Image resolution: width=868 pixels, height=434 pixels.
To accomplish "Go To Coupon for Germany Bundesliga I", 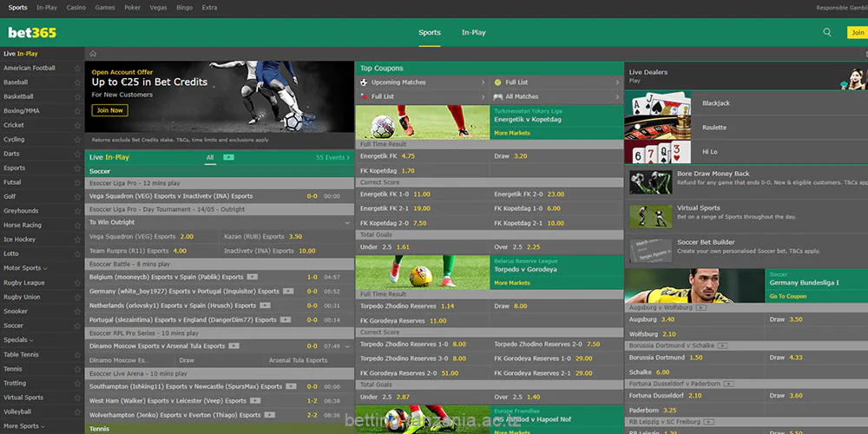I will pos(788,296).
